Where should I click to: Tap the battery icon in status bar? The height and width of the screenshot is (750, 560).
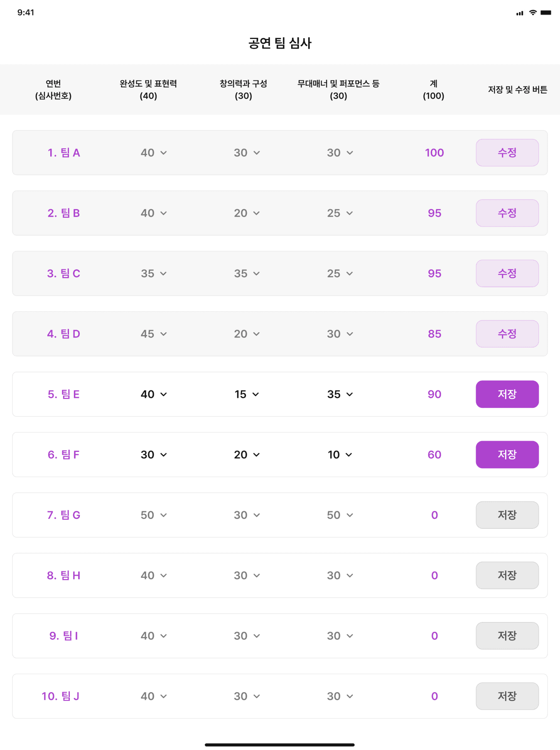pos(546,12)
